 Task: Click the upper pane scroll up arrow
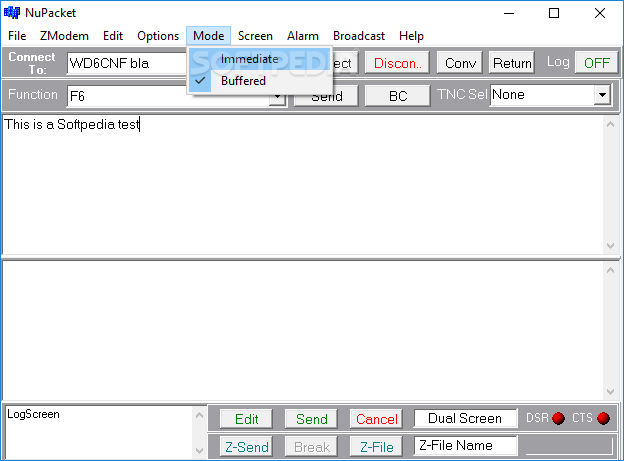coord(611,124)
